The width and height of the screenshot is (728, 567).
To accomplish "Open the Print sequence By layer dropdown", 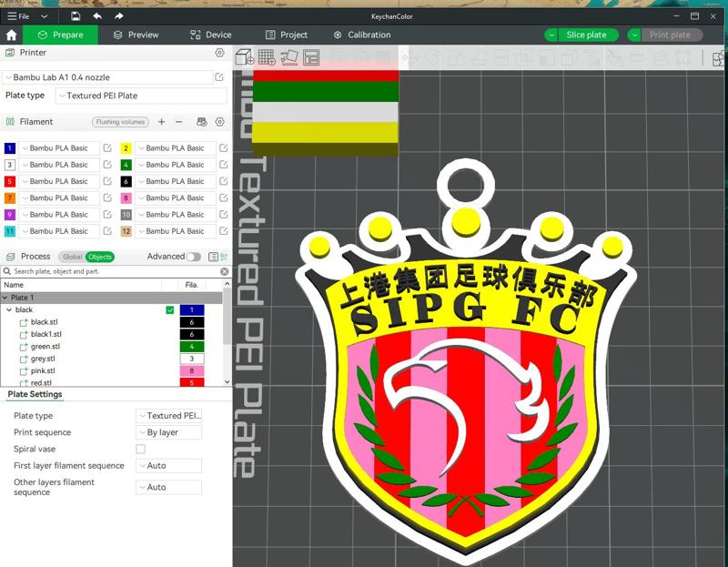I will click(169, 432).
